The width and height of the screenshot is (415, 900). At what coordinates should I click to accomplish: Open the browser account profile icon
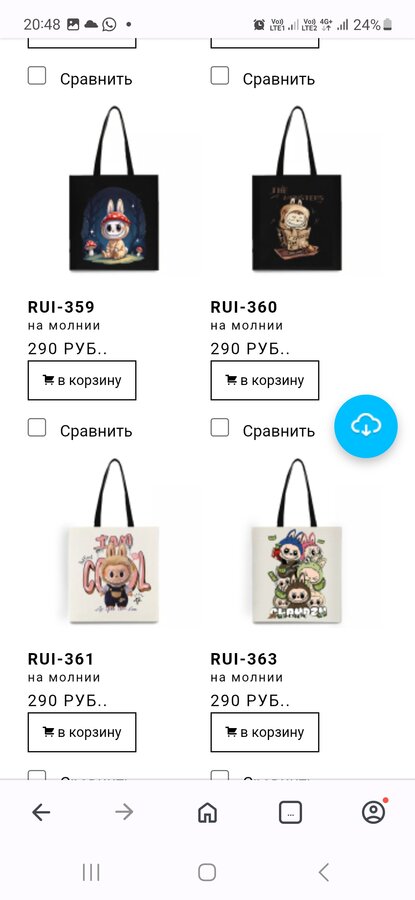(374, 812)
